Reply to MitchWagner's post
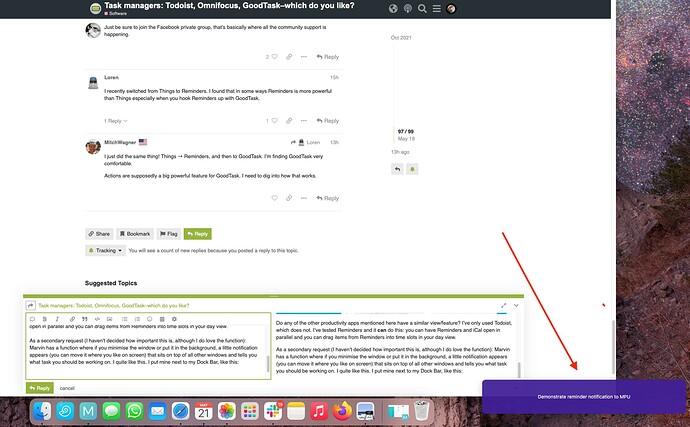Image resolution: width=690 pixels, height=427 pixels. point(328,198)
